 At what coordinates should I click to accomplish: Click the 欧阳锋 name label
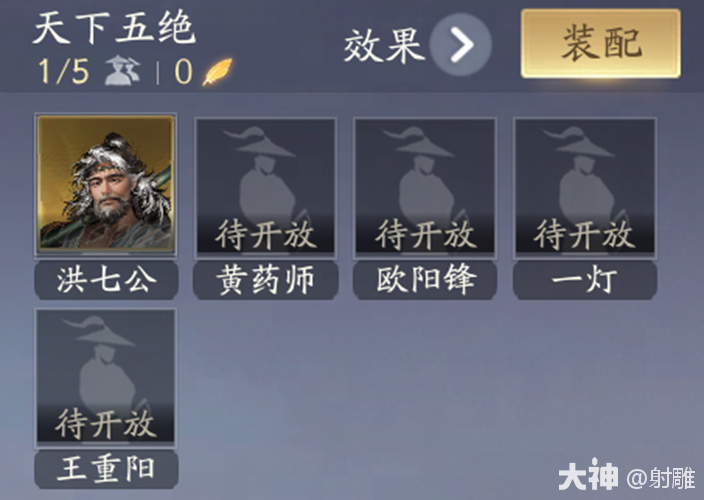[x=425, y=280]
